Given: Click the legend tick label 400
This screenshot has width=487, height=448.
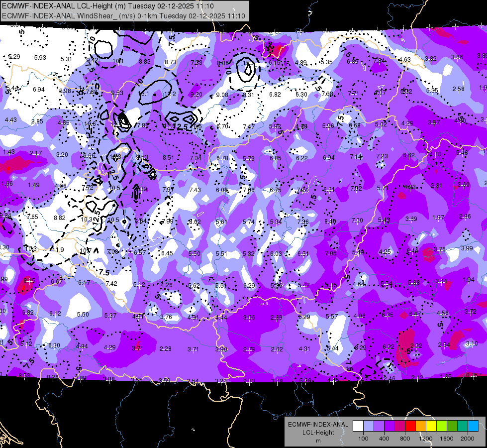Looking at the screenshot, I should tap(384, 439).
